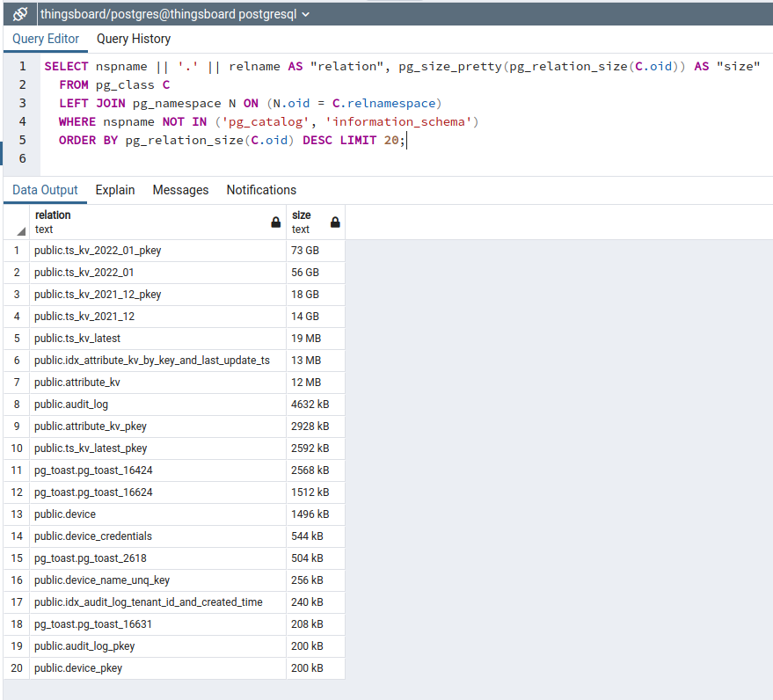Switch to the Query History tab
This screenshot has height=700, width=773.
134,39
